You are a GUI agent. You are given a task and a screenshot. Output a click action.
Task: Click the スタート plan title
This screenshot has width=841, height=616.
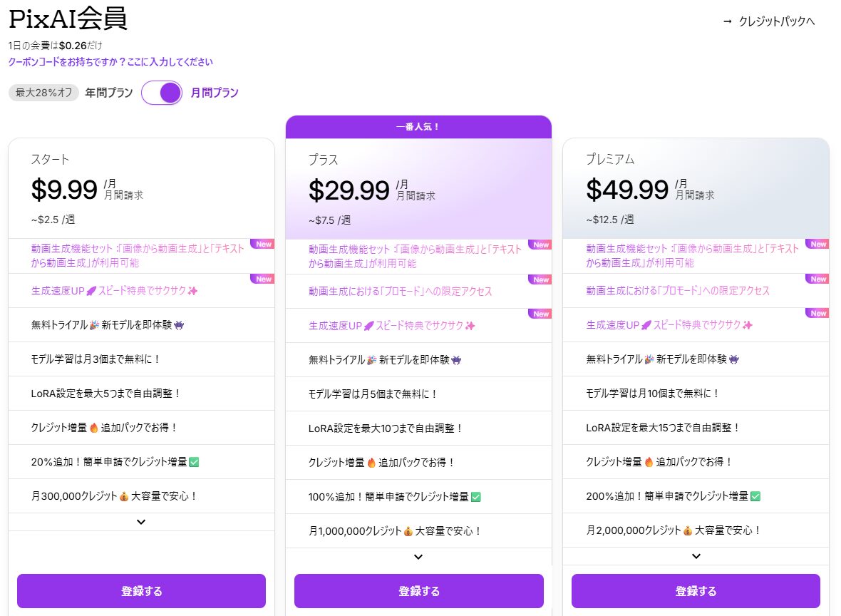pyautogui.click(x=50, y=160)
